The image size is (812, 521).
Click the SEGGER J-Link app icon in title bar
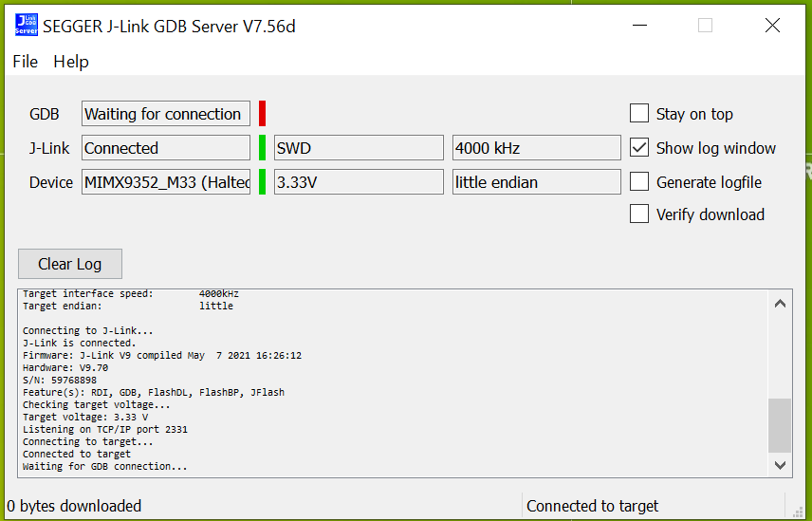(x=27, y=26)
